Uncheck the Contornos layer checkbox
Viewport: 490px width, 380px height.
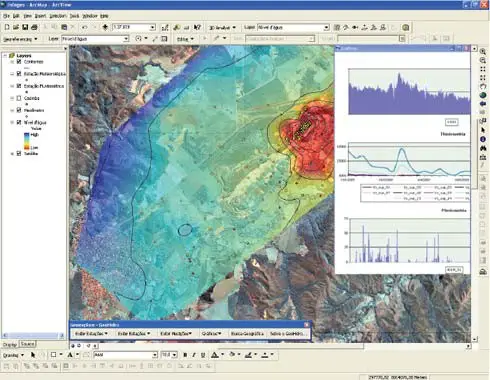coord(19,62)
